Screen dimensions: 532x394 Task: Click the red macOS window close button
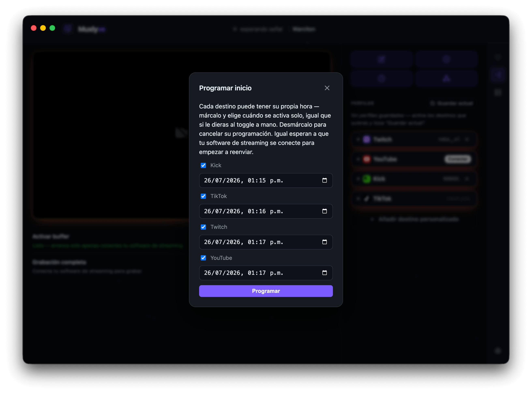pyautogui.click(x=34, y=28)
